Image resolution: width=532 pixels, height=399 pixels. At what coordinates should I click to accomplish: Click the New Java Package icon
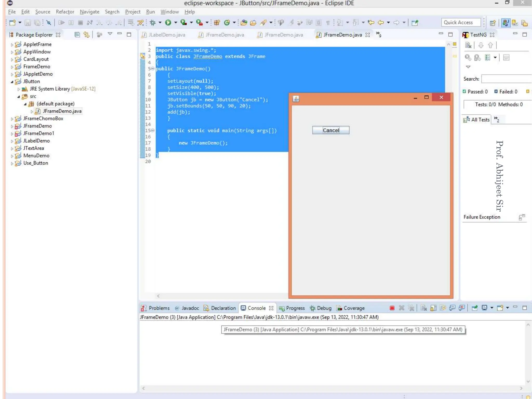[217, 23]
